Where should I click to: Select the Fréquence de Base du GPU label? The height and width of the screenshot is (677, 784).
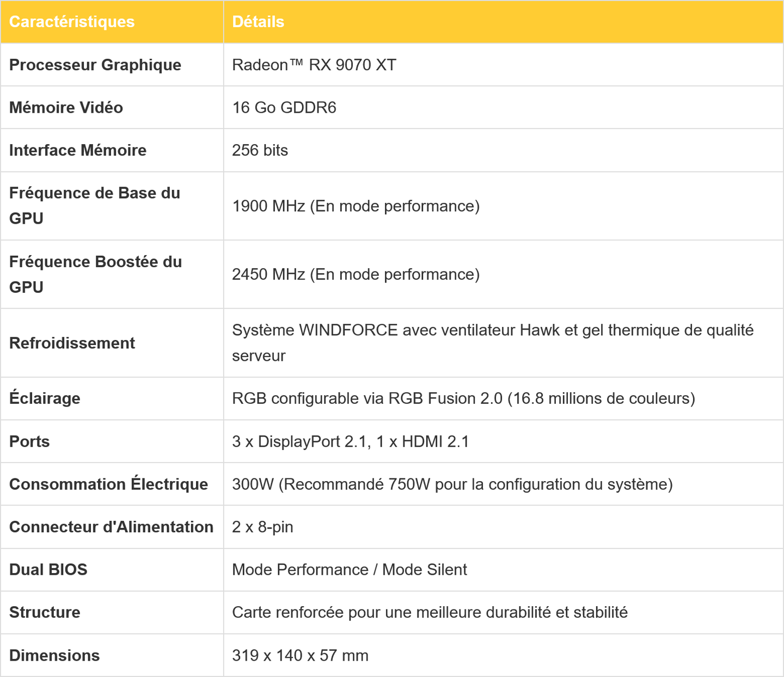95,206
